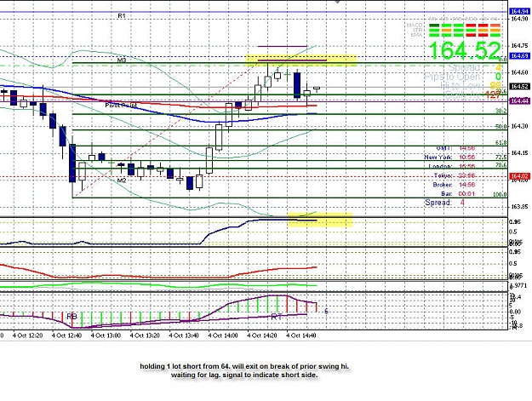The image size is (532, 401).
Task: Click the 50.0 Fibonacci level label
Action: 501,127
